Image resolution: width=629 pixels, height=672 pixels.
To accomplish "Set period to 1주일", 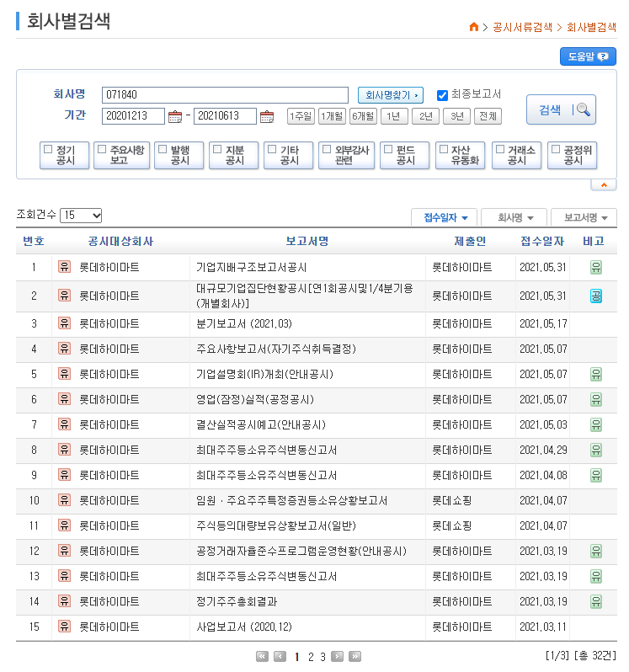I will point(301,116).
